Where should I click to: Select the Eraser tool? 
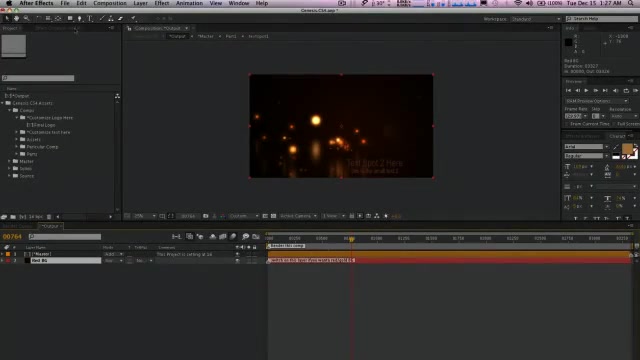(120, 18)
